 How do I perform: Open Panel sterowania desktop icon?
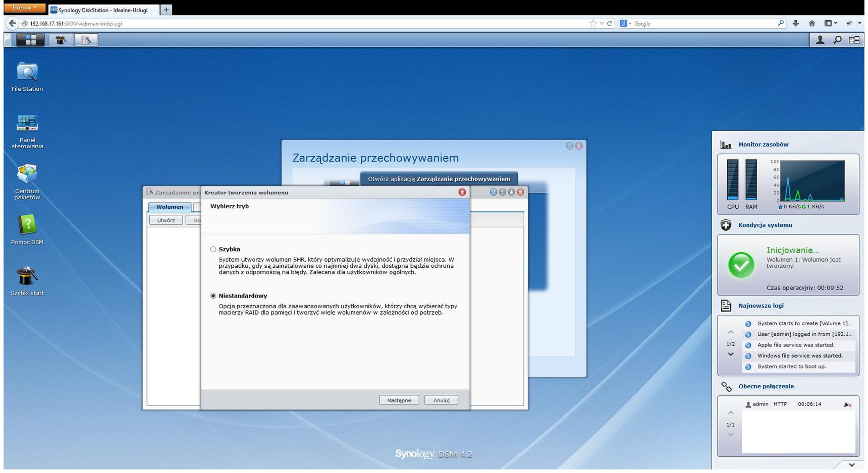(x=27, y=132)
